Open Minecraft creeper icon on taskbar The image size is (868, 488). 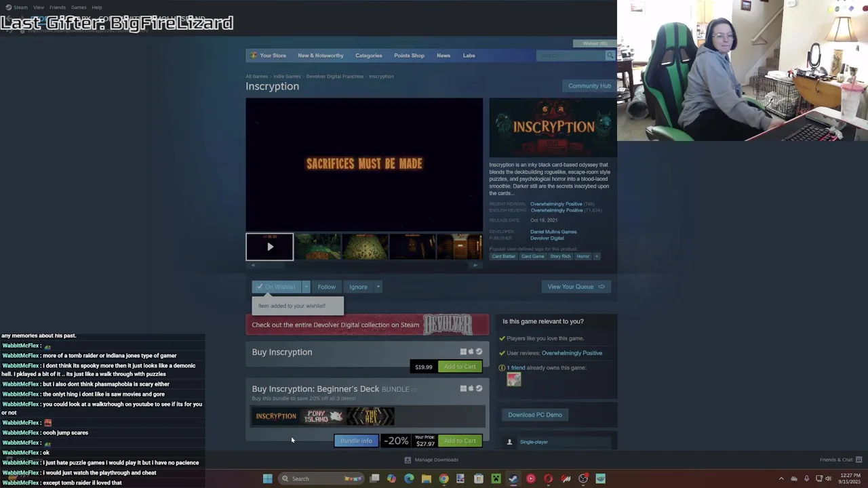[496, 479]
